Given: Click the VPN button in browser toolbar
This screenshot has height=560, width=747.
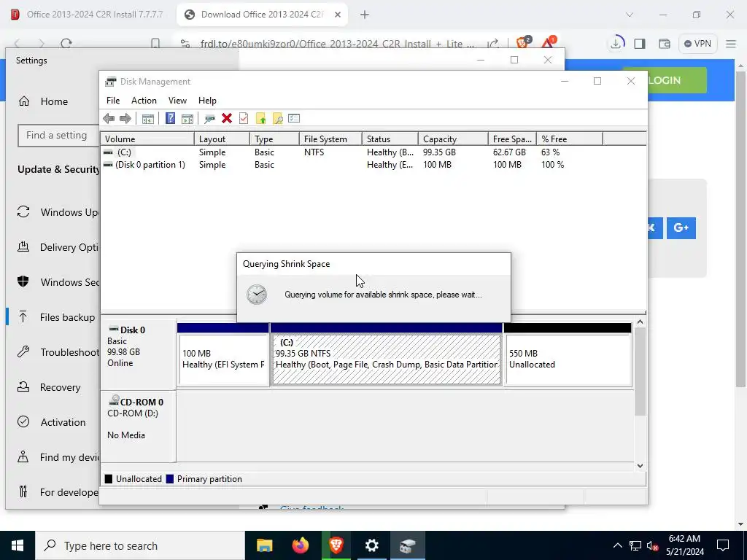Looking at the screenshot, I should [697, 44].
